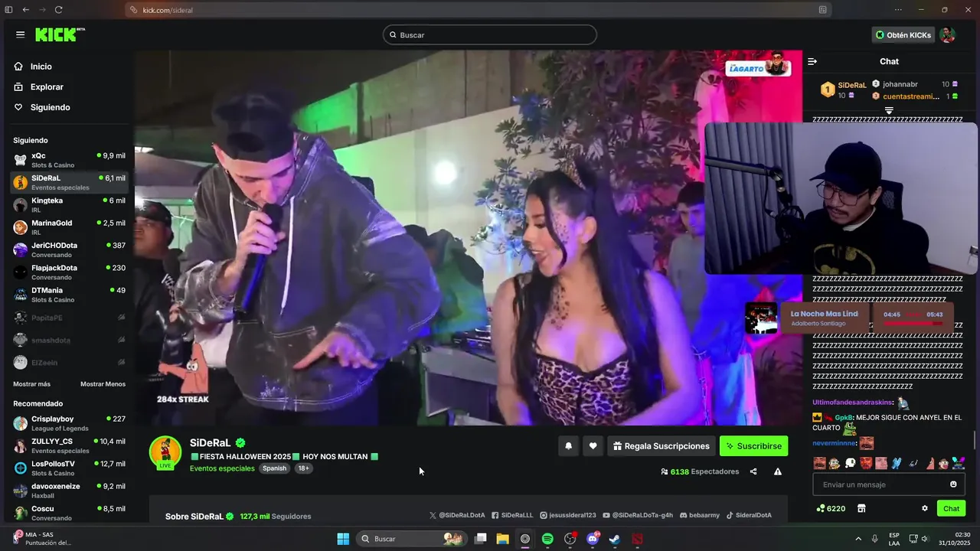The image size is (980, 551).
Task: Open the Windows Start menu
Action: pos(343,539)
